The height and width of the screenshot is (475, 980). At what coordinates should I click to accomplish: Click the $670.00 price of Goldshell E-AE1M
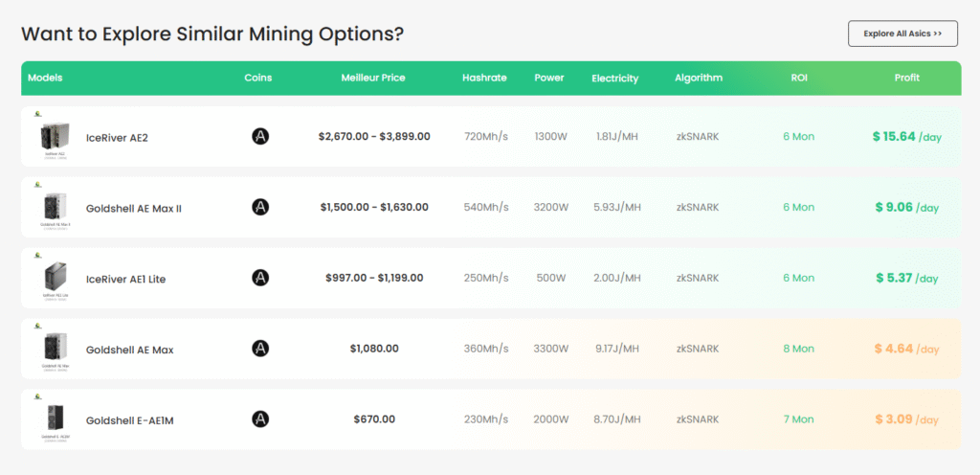coord(374,419)
